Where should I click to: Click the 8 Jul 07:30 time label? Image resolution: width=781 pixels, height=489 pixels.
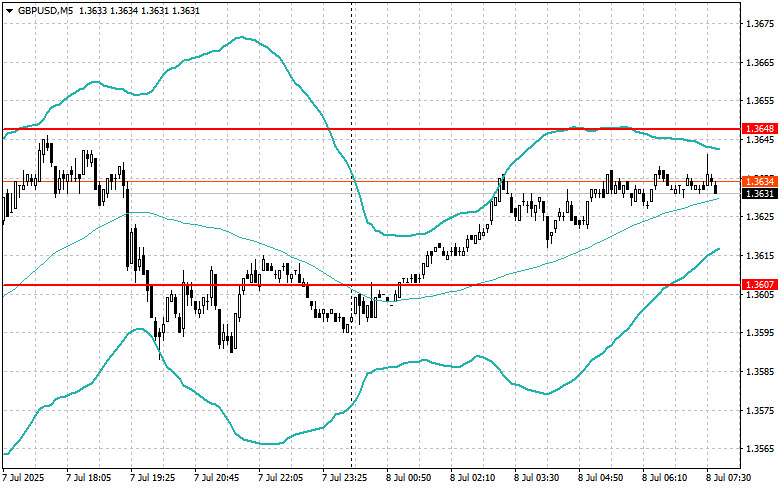(729, 478)
